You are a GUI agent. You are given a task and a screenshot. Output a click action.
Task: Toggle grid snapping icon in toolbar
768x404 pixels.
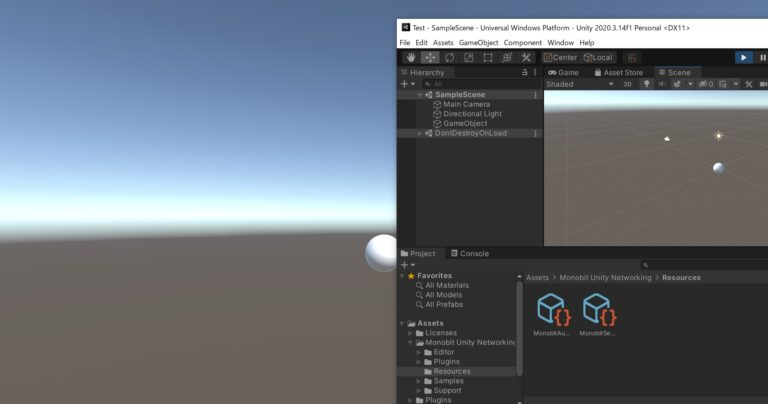point(632,58)
